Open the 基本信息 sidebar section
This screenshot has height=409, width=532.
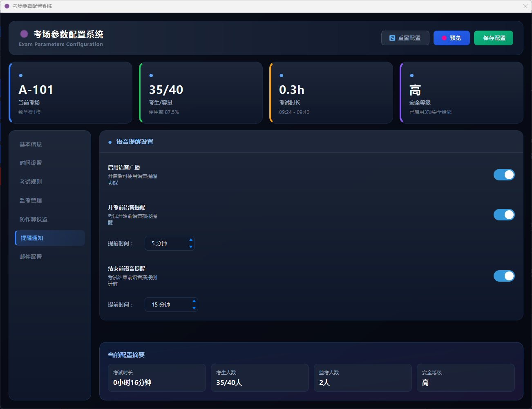31,144
